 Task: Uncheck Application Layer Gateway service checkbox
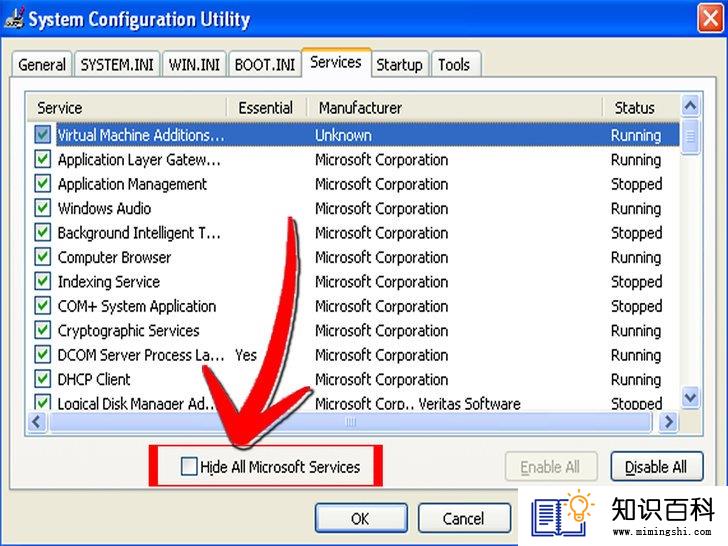tap(43, 159)
